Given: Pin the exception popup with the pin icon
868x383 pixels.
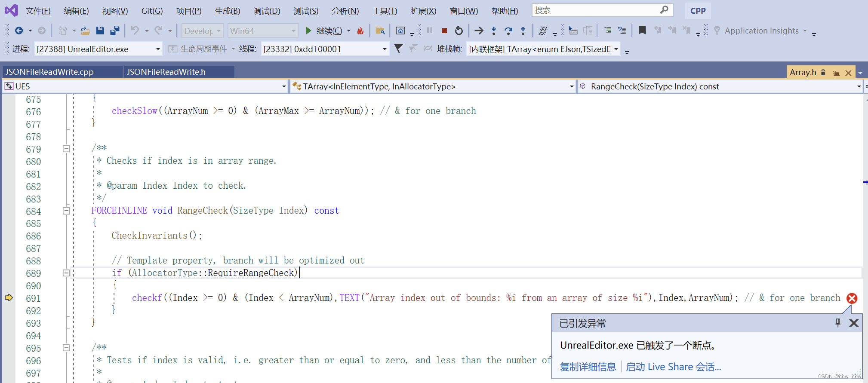Looking at the screenshot, I should pos(838,323).
